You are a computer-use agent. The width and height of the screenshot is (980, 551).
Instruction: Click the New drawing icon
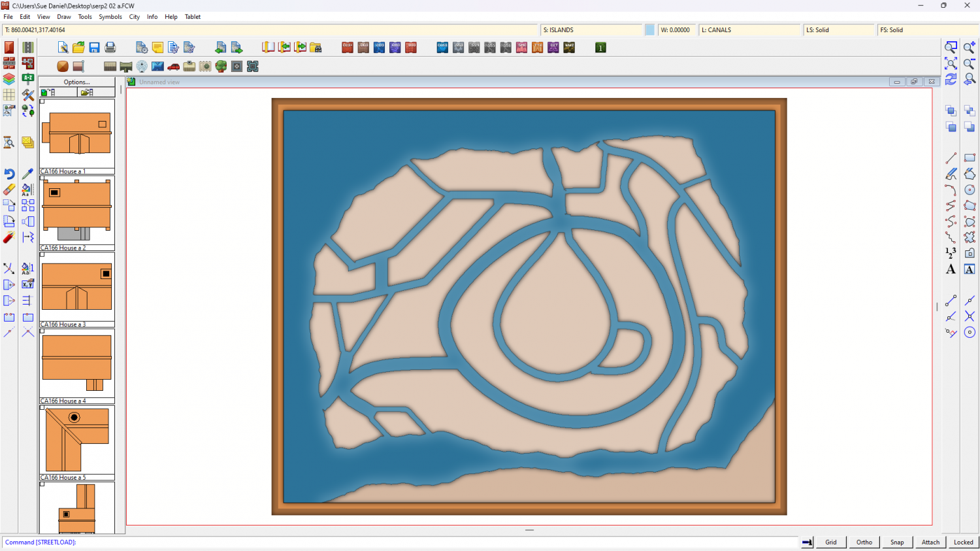coord(63,48)
